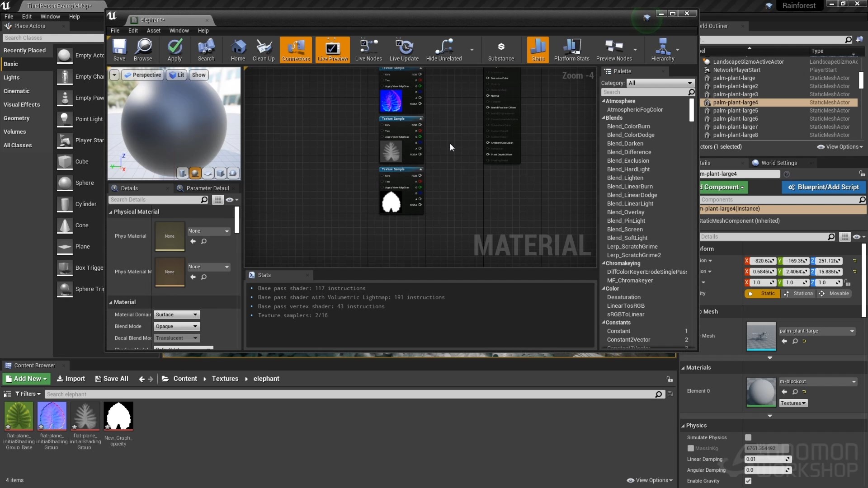
Task: Uncheck the Enable Gravity checkbox
Action: pyautogui.click(x=748, y=481)
